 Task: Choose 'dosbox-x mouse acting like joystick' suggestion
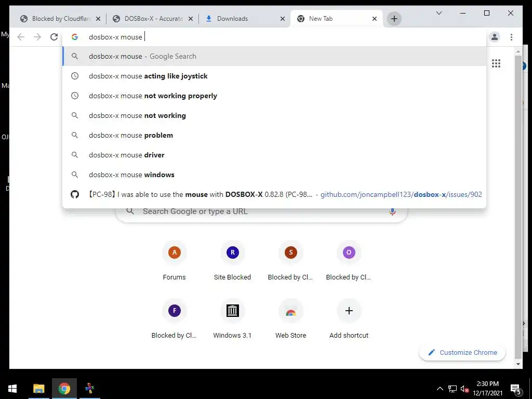(274, 76)
